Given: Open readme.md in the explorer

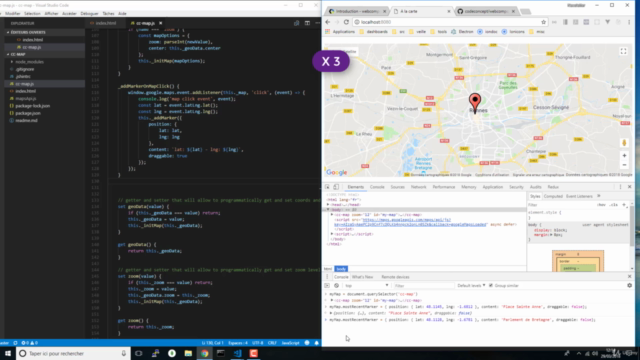Looking at the screenshot, I should pyautogui.click(x=27, y=120).
